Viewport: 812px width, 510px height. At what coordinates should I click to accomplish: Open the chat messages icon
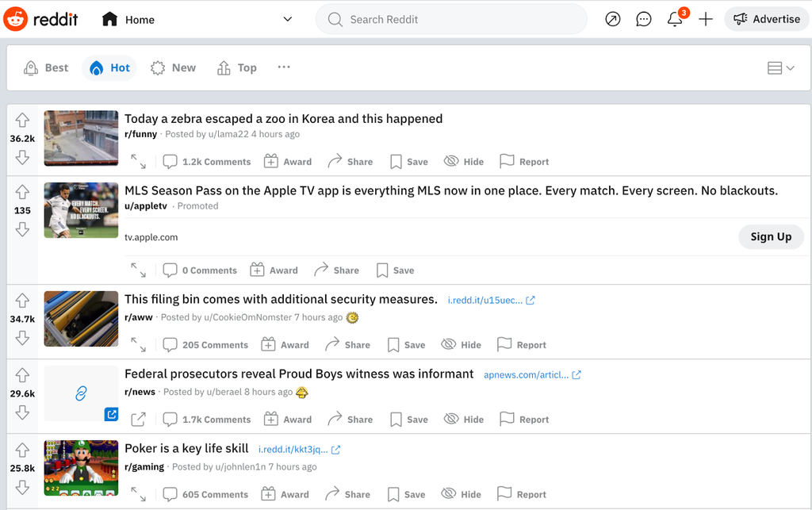point(644,19)
